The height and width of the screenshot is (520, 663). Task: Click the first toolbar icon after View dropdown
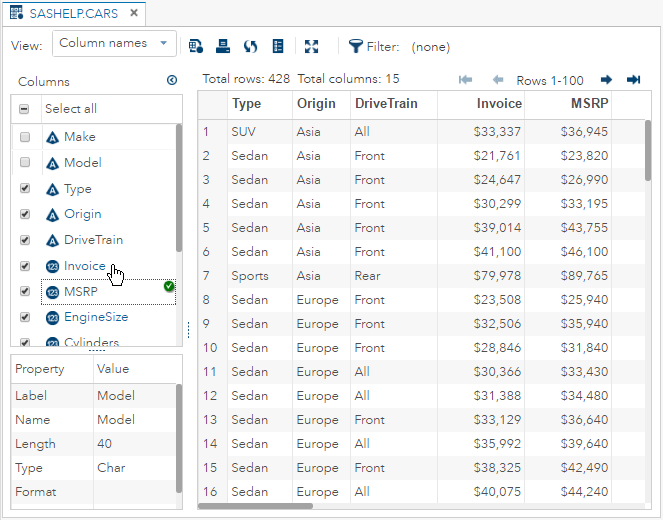[196, 46]
